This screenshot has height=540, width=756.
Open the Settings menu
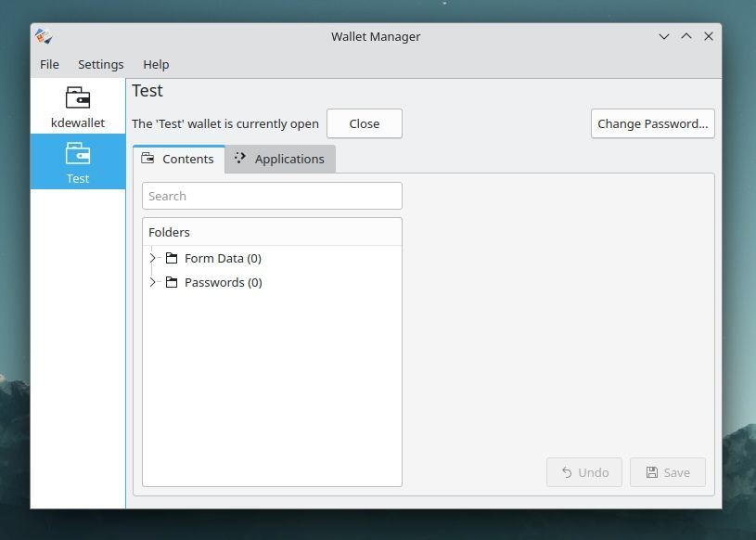point(100,64)
